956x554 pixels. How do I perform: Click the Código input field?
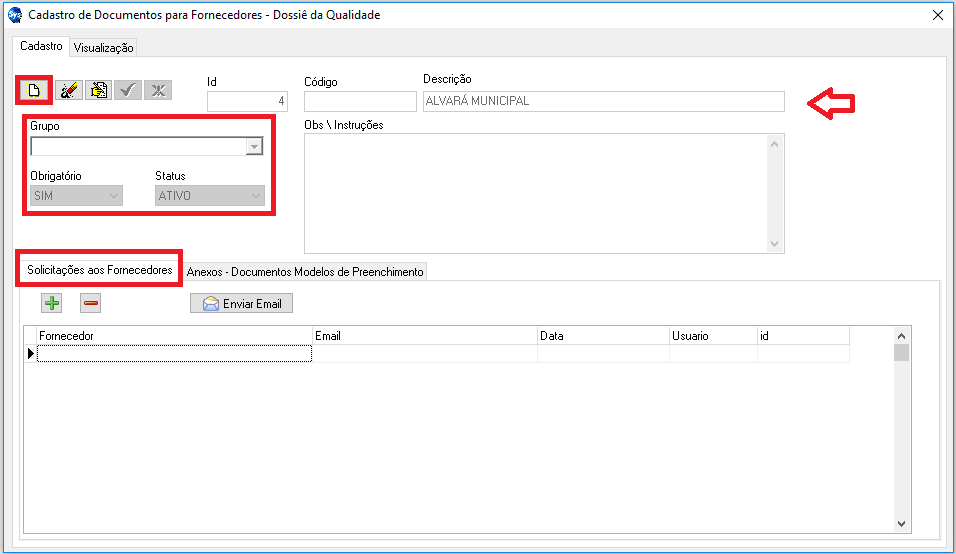[x=360, y=101]
